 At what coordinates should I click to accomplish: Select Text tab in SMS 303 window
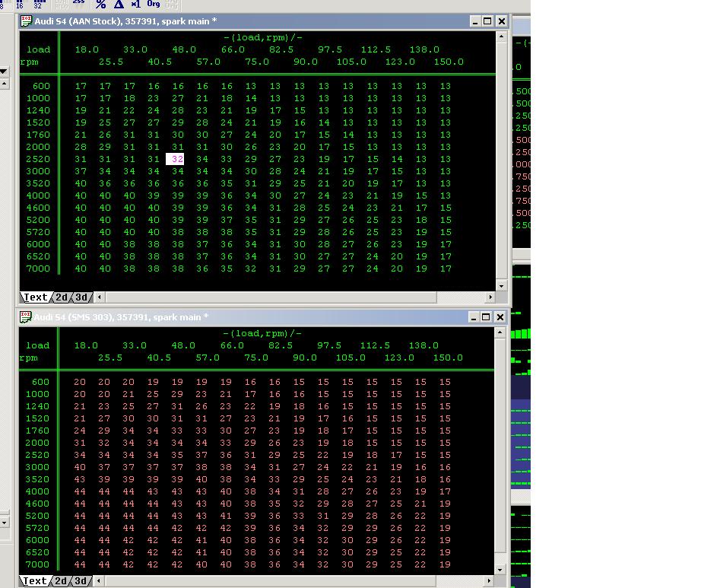34,581
